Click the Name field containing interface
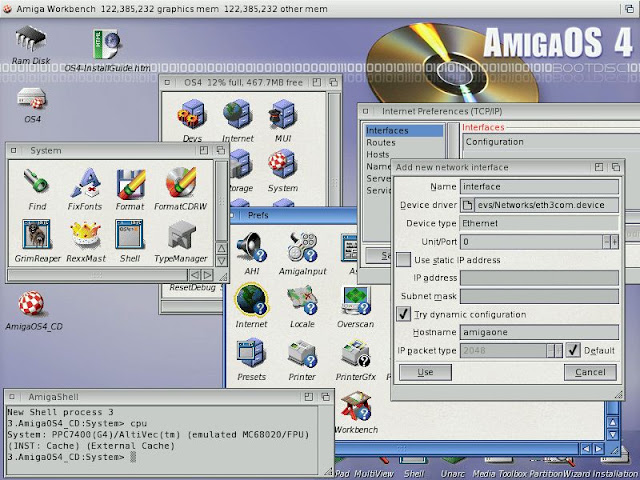This screenshot has height=480, width=640. click(x=539, y=187)
